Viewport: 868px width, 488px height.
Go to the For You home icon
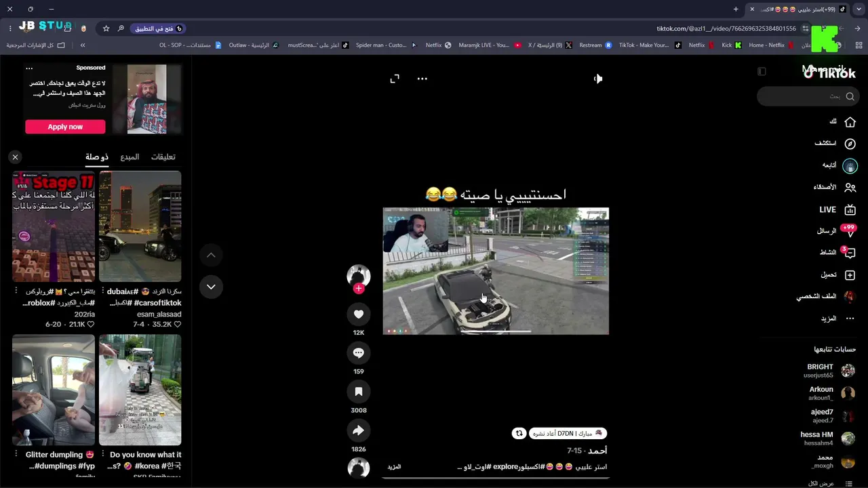(850, 121)
